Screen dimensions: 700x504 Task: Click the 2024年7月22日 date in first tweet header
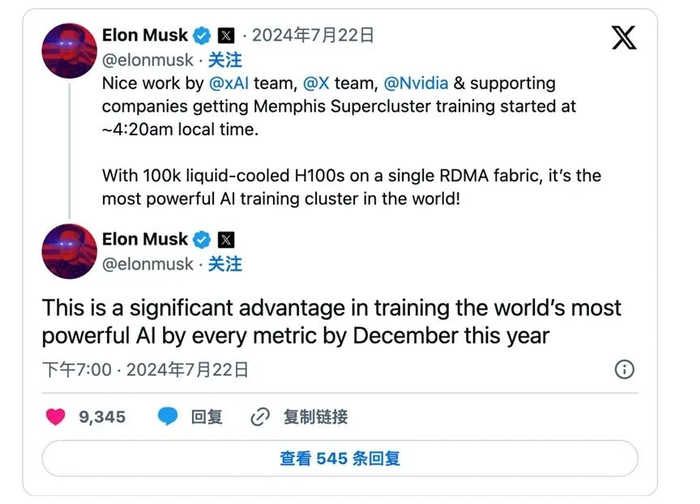(313, 36)
